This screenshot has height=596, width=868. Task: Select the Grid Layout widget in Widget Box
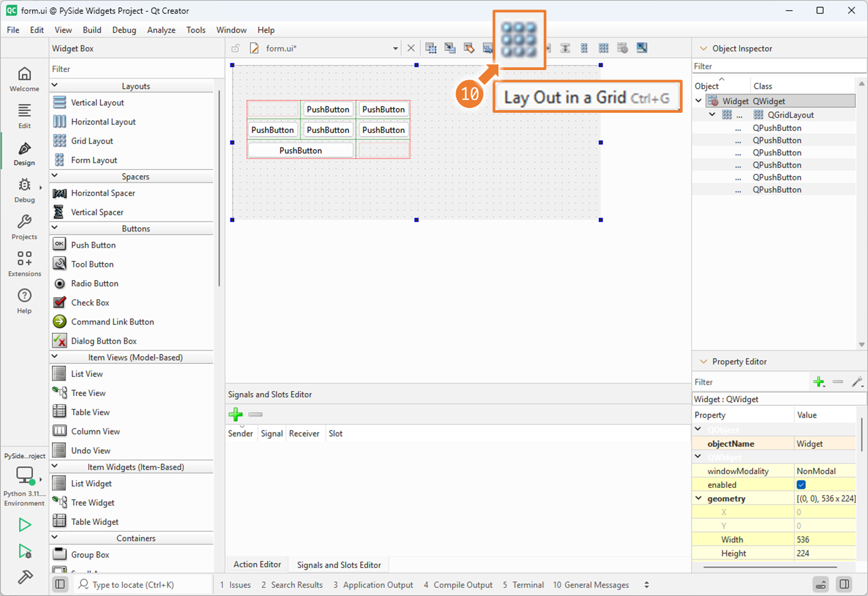click(92, 141)
